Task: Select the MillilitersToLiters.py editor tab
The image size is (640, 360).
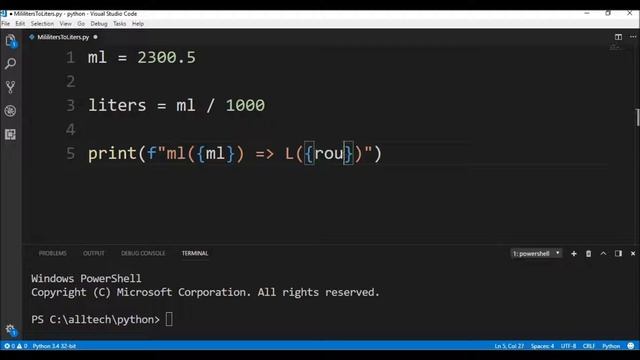Action: [63, 37]
